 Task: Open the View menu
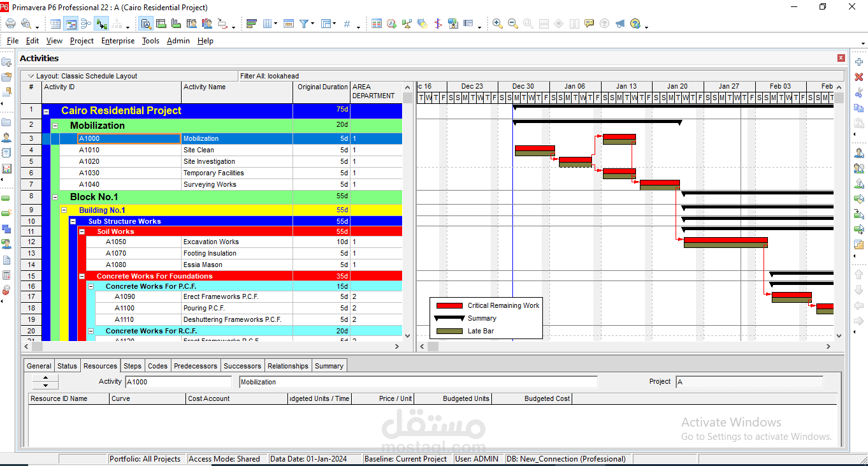coord(54,41)
